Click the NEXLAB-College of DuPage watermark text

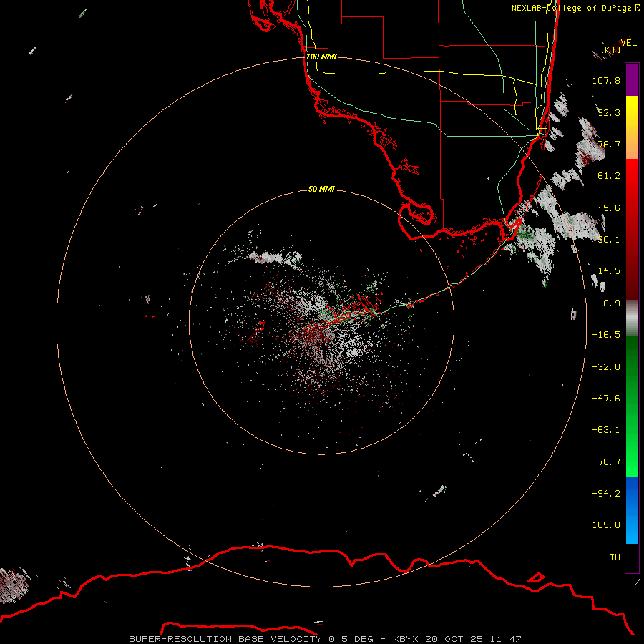[x=575, y=8]
